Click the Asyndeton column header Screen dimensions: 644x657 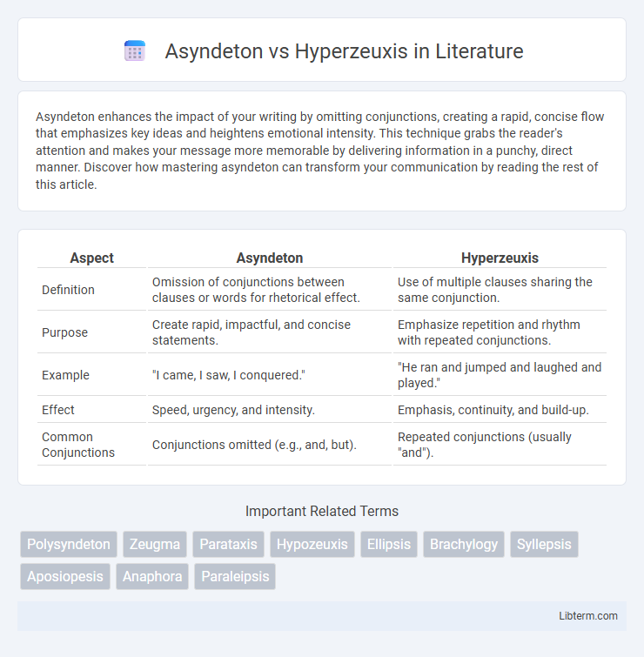(270, 258)
